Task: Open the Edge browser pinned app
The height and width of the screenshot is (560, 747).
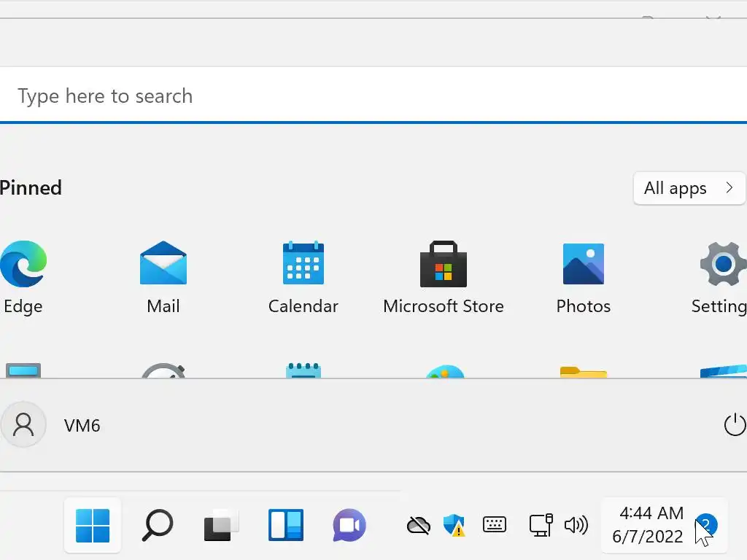Action: 23,277
